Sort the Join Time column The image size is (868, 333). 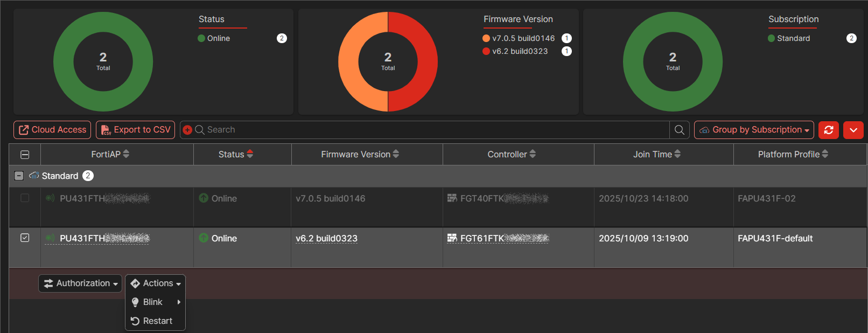[x=677, y=154]
